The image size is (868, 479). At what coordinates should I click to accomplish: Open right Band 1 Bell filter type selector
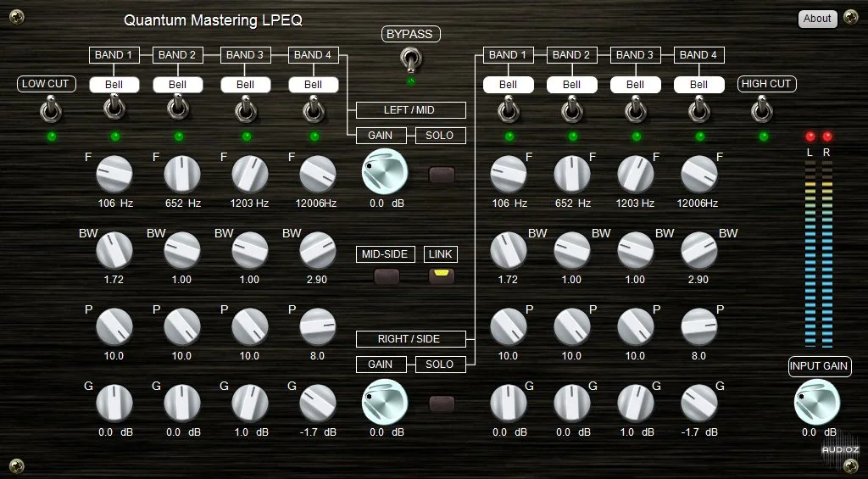[x=509, y=85]
